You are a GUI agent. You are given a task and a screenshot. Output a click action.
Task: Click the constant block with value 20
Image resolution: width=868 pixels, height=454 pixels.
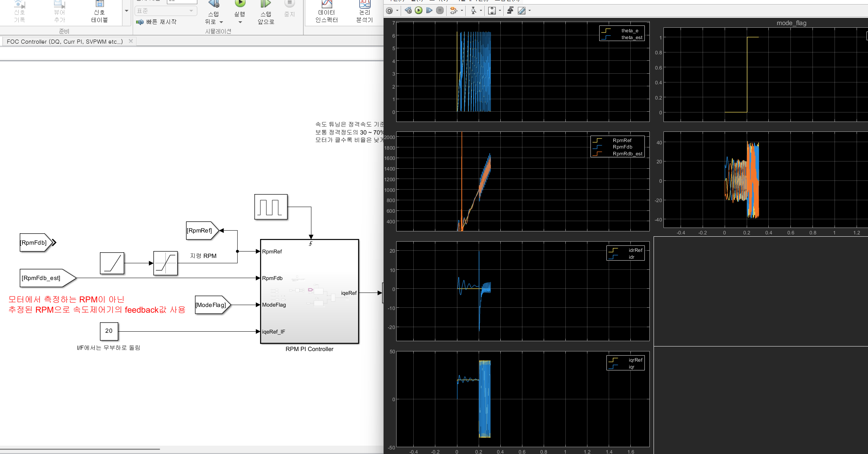(x=109, y=331)
